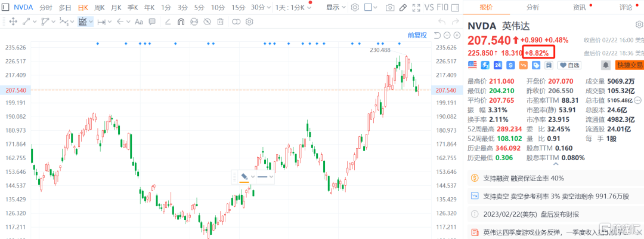Toggle the right sidebar panel icon

point(456,7)
